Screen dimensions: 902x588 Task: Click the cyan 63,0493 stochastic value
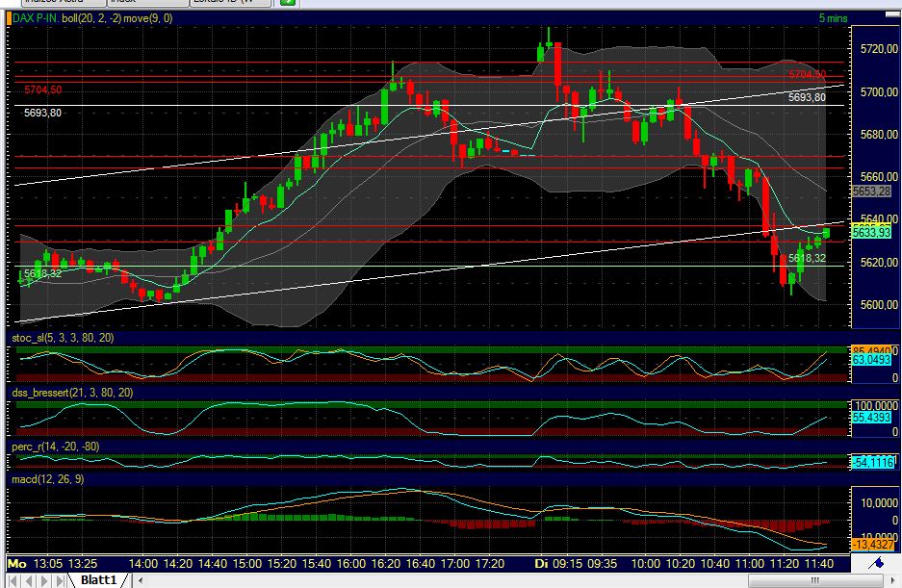pyautogui.click(x=871, y=360)
